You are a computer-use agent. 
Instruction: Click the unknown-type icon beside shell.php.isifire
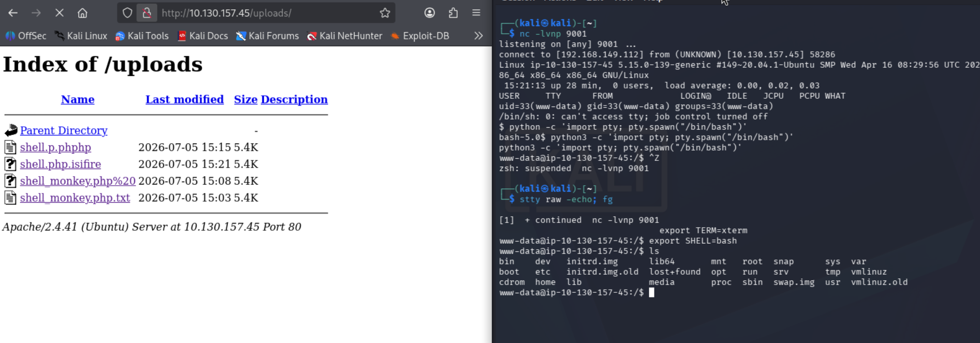coord(10,164)
